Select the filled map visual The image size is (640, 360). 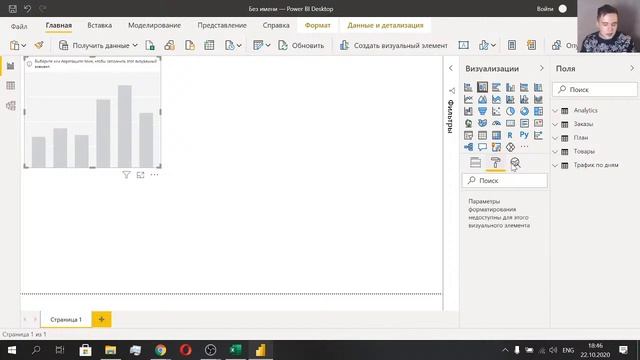click(x=482, y=123)
